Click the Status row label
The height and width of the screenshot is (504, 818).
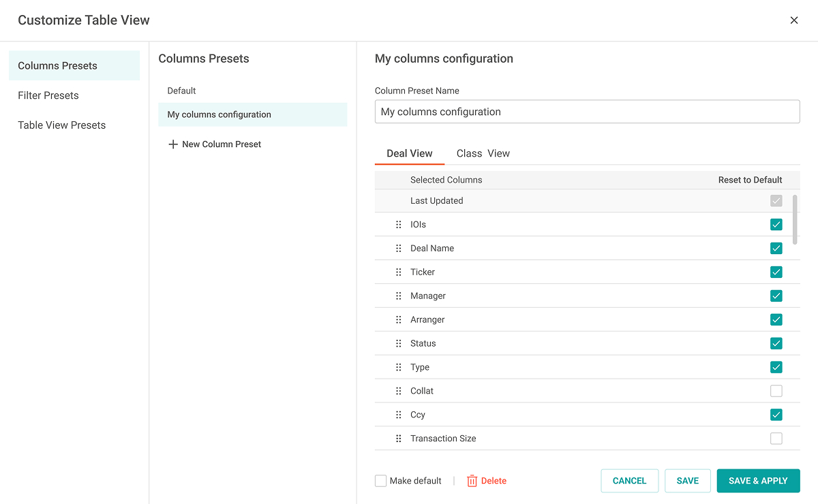(423, 344)
